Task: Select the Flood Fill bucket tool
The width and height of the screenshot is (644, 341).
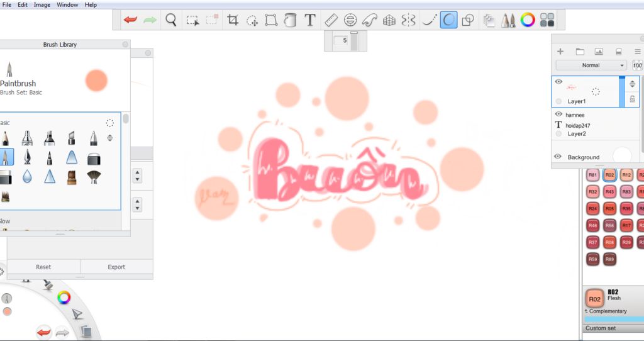Action: point(290,20)
